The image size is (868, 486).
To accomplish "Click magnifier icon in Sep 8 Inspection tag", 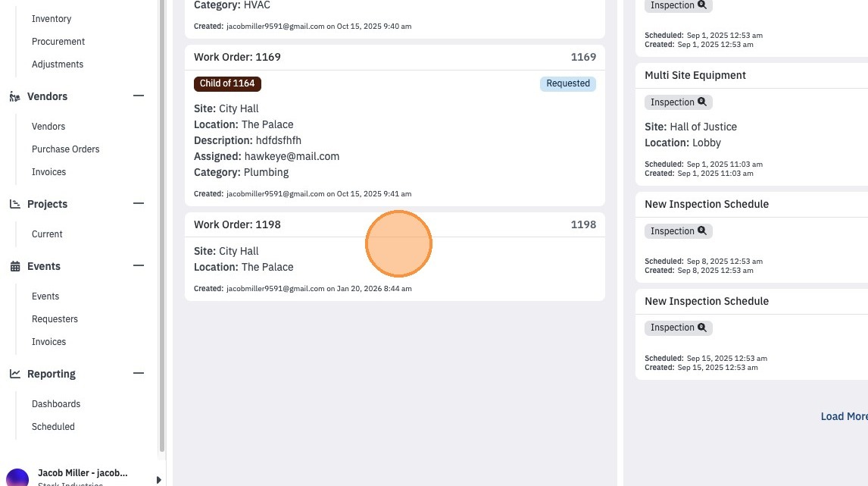I will [x=702, y=230].
